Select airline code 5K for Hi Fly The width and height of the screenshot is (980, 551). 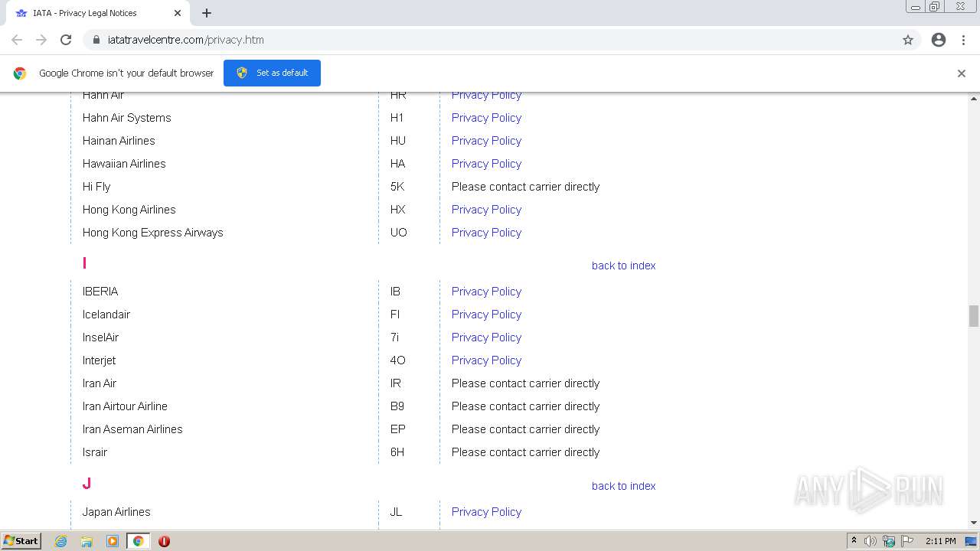pos(397,187)
